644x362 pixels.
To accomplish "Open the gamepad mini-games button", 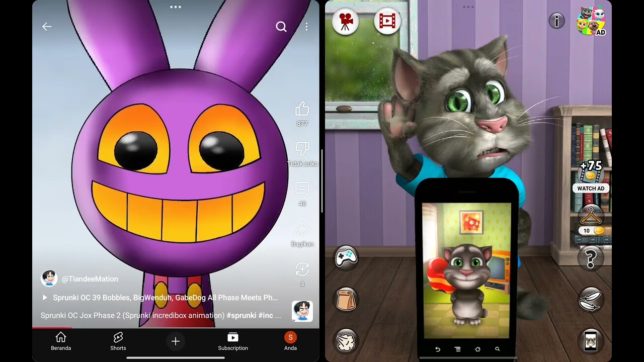I will tap(346, 258).
